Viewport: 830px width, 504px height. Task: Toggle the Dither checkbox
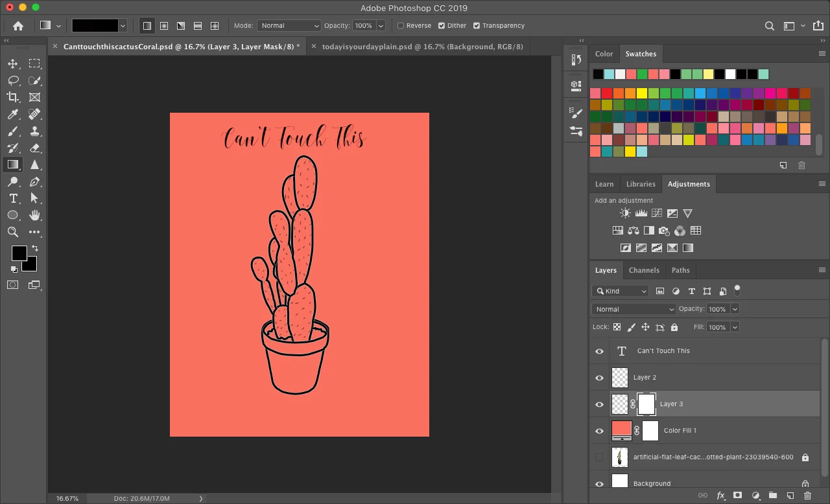442,26
